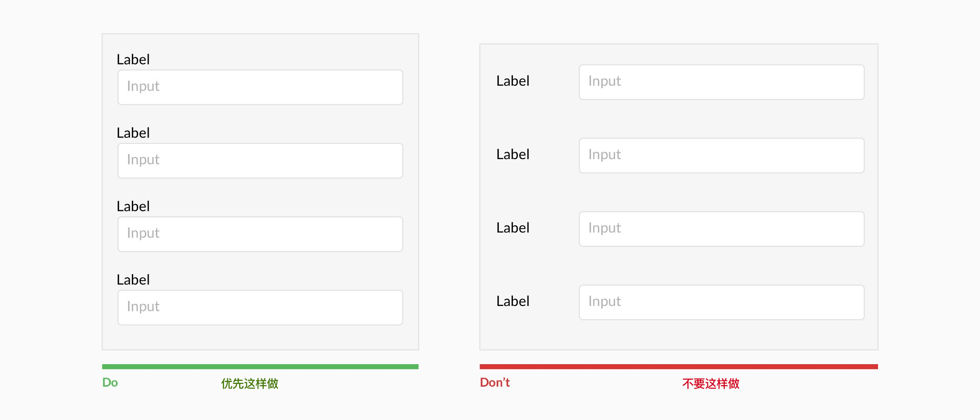Click the bottom Input in the Don't panel

point(722,303)
